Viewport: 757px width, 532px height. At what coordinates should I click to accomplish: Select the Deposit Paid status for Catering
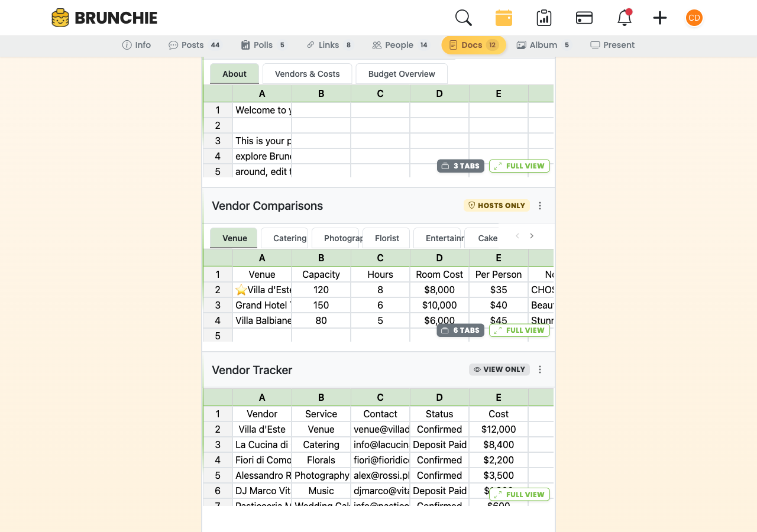click(x=439, y=445)
